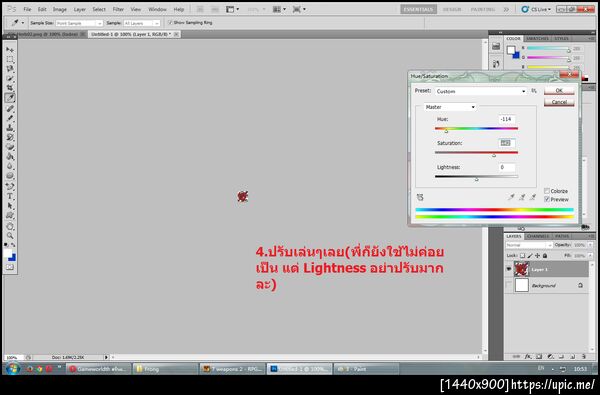This screenshot has width=600, height=395.
Task: Click the Hue slider handle
Action: [x=446, y=131]
